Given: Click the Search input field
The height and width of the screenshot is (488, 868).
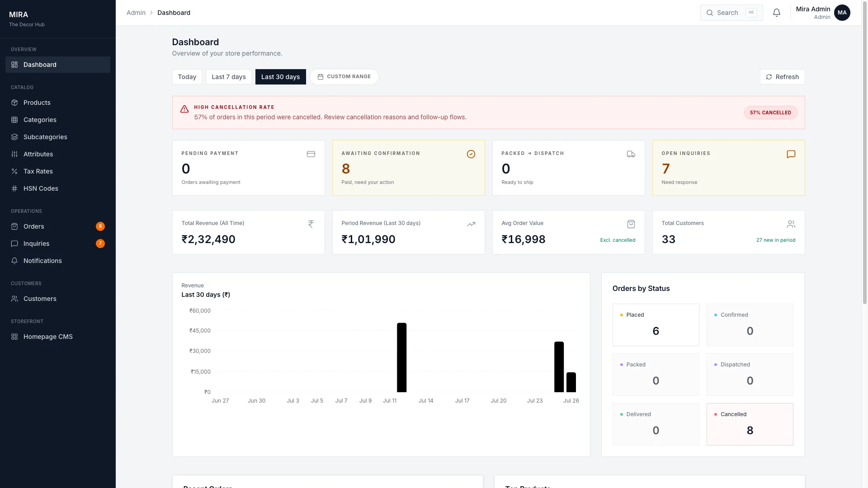Looking at the screenshot, I should coord(731,13).
